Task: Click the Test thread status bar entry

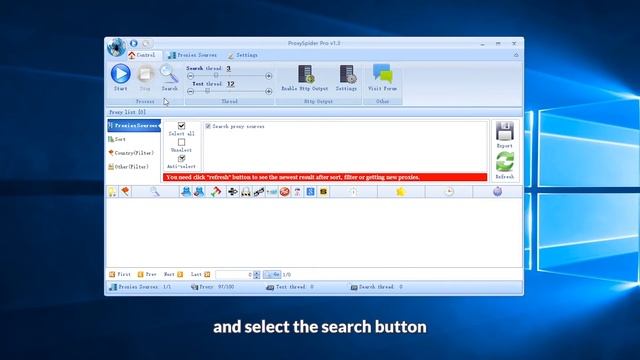Action: click(290, 287)
